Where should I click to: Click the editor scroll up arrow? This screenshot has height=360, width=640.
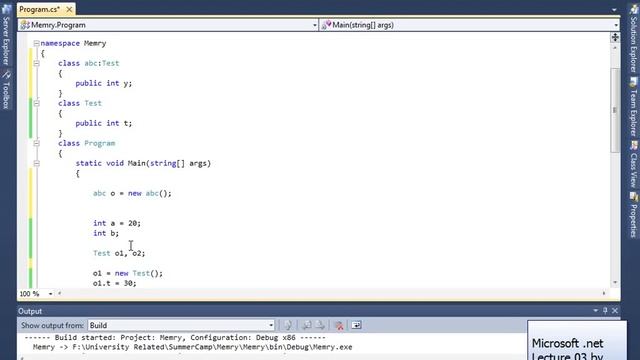(615, 48)
